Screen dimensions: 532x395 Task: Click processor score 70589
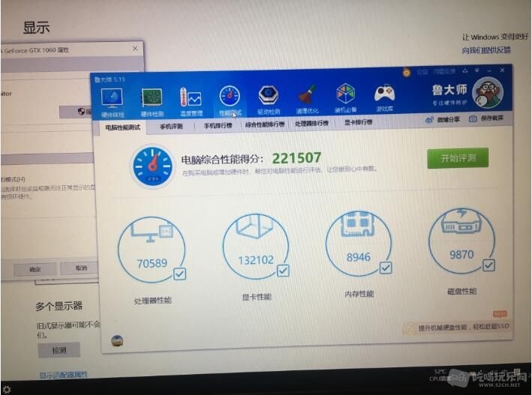click(x=152, y=263)
